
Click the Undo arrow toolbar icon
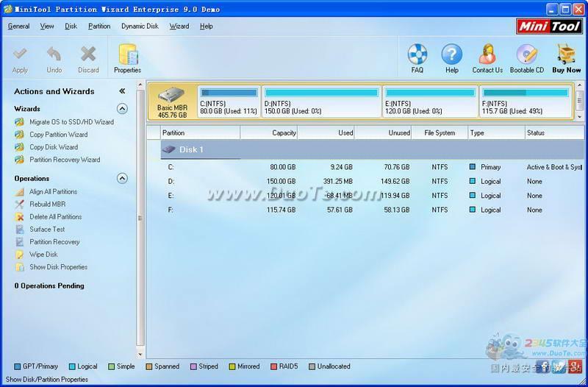click(54, 54)
